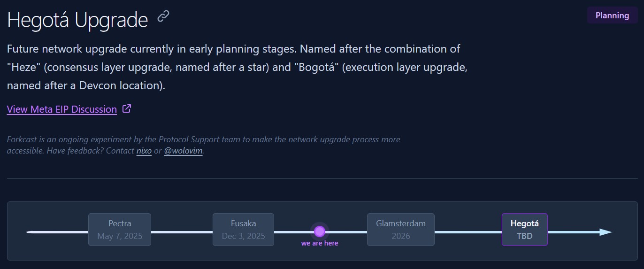Viewport: 644px width, 269px height.
Task: Click the purple current-position dot on the timeline
Action: [320, 231]
